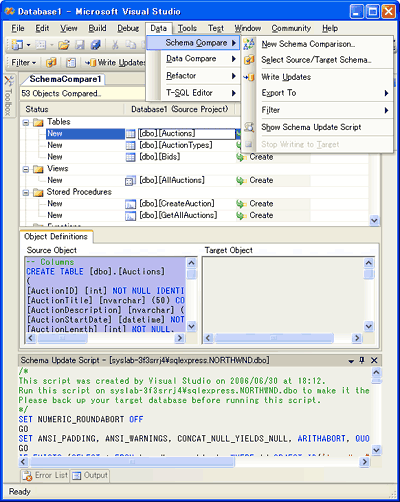Select the [dbo].[Auctions] row cell
The image size is (400, 502).
(187, 134)
